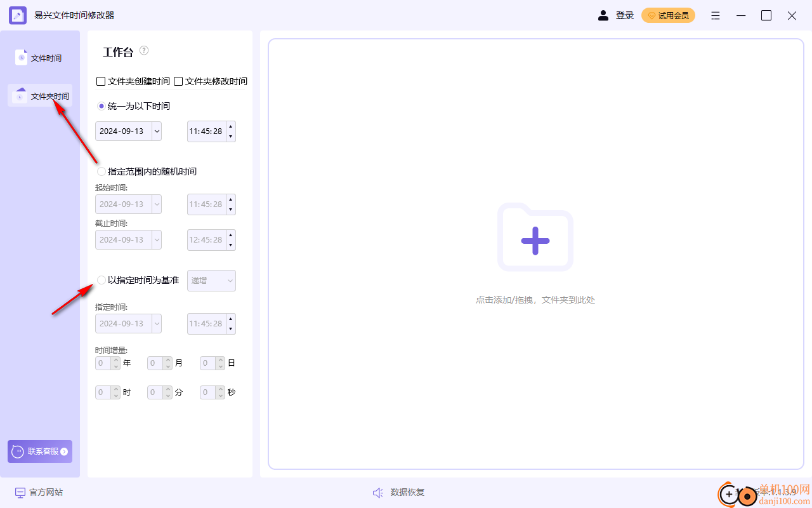This screenshot has height=508, width=812.
Task: Click the 联系客服 mascot face icon
Action: (18, 451)
